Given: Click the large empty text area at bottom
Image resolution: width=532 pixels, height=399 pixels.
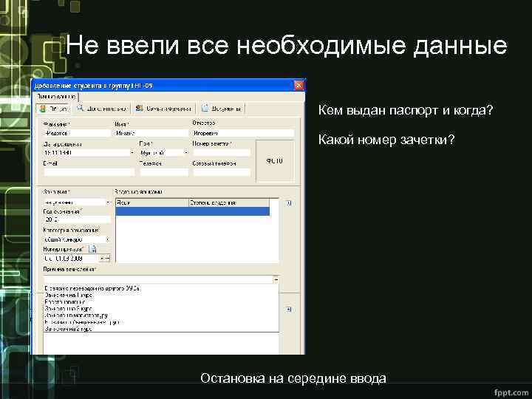Looking at the screenshot, I should pos(161,344).
